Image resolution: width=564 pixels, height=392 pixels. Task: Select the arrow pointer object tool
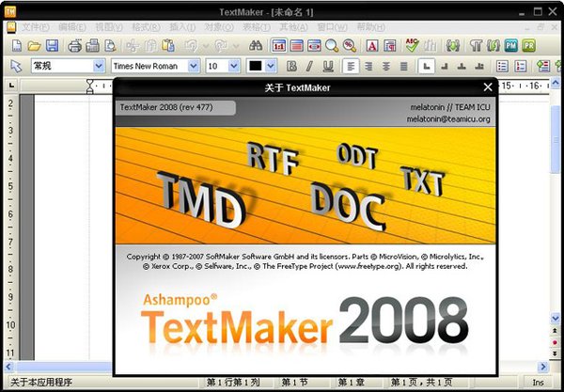(16, 66)
